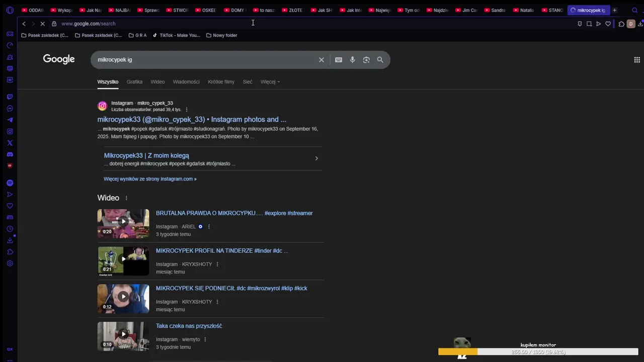Open the D profile avatar
The width and height of the screenshot is (644, 362).
click(630, 24)
